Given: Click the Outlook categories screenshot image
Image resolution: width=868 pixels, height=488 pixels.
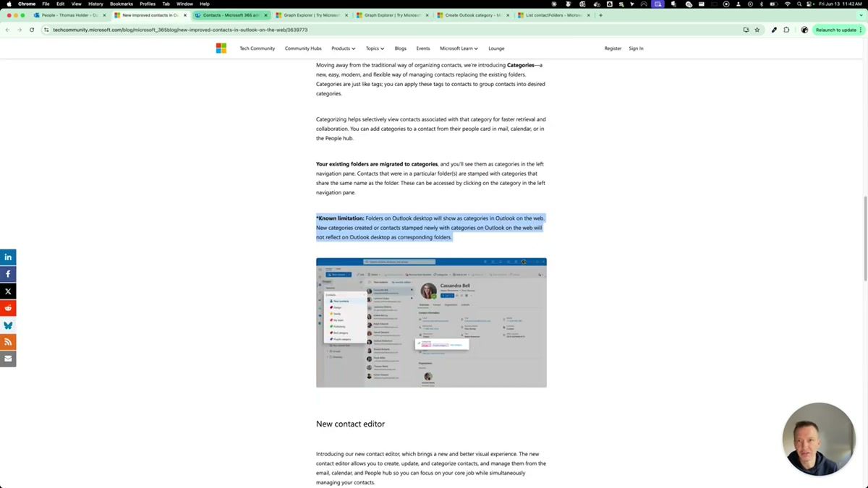Looking at the screenshot, I should (431, 322).
